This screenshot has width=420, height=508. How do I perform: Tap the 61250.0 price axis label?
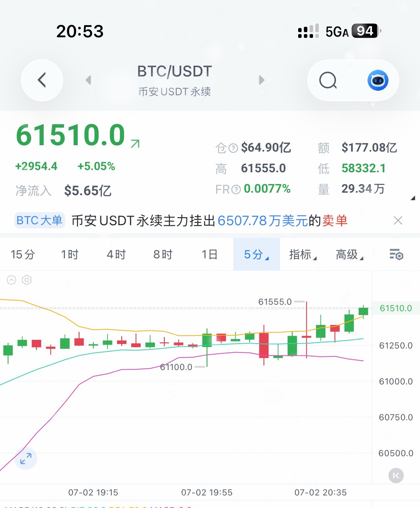(x=396, y=346)
